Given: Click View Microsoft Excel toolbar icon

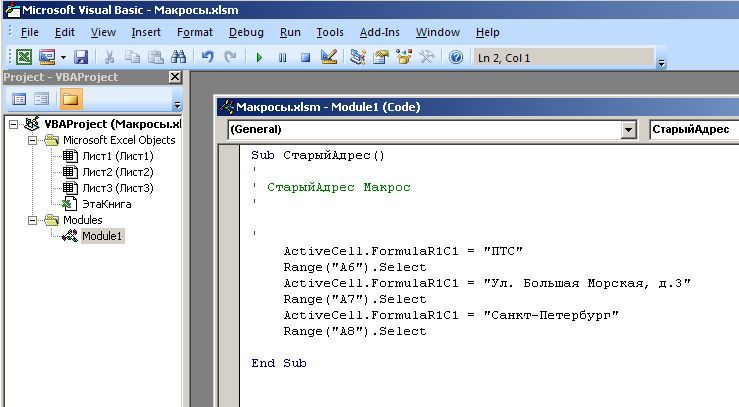Looking at the screenshot, I should point(24,57).
